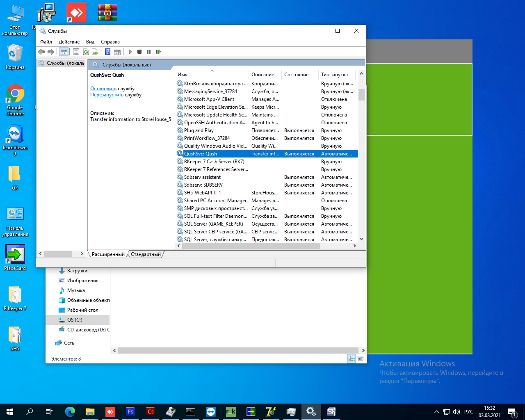Open TeamViewer from taskbar
This screenshot has width=525, height=420.
211,411
